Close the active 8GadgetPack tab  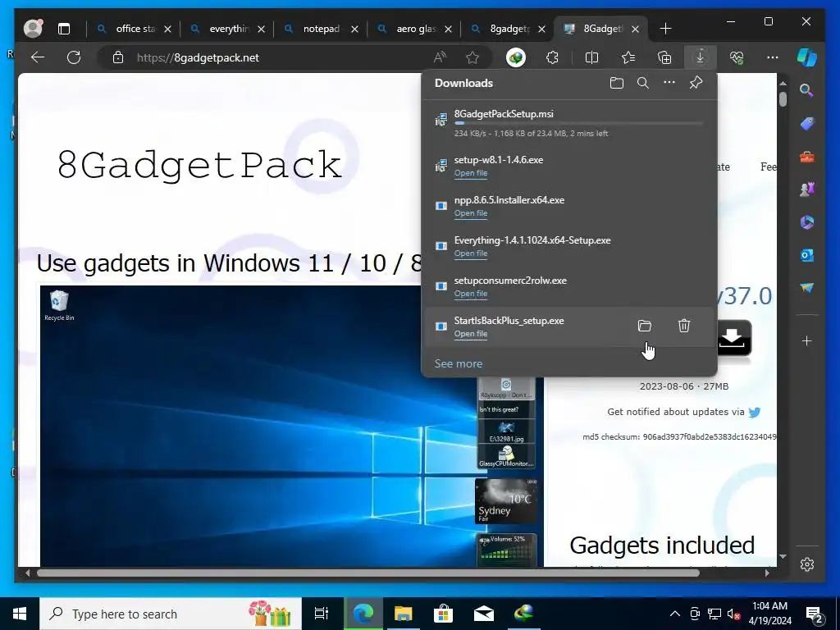(x=636, y=29)
